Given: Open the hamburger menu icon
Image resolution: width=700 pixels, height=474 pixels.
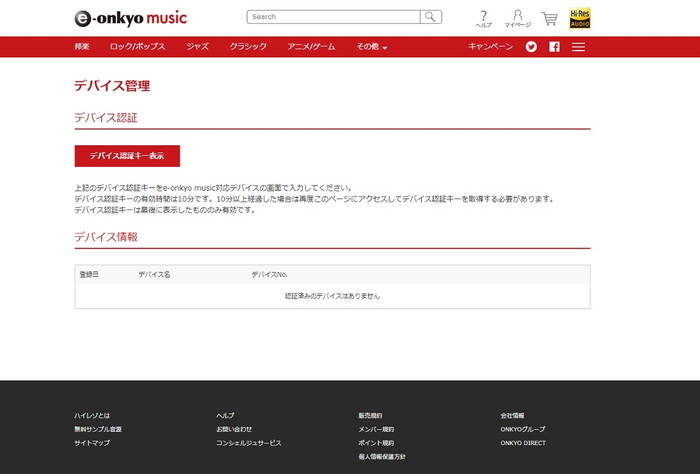Looking at the screenshot, I should (x=579, y=47).
